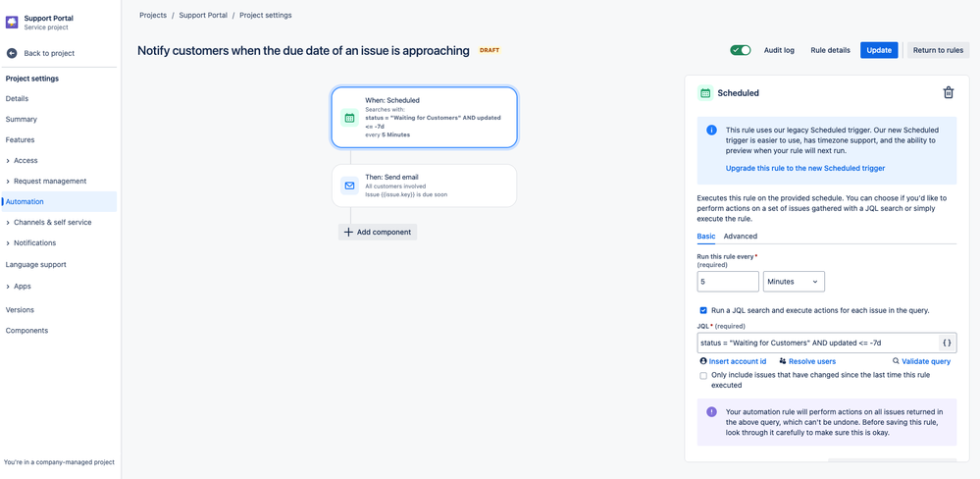Screen dimensions: 980x479
Task: Expand the Channels & self service section
Action: pos(49,222)
